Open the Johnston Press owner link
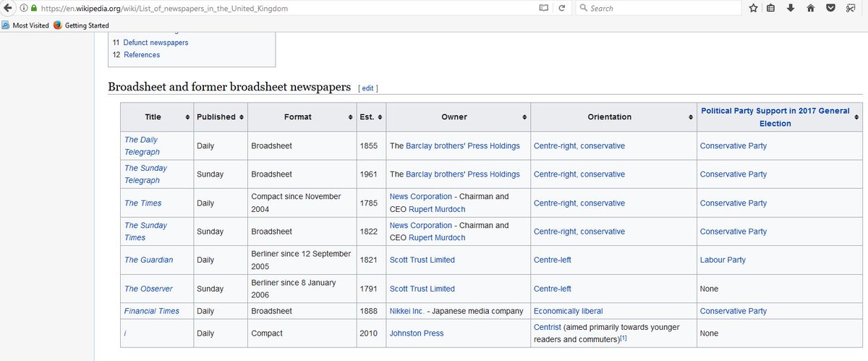This screenshot has width=868, height=361. 417,334
